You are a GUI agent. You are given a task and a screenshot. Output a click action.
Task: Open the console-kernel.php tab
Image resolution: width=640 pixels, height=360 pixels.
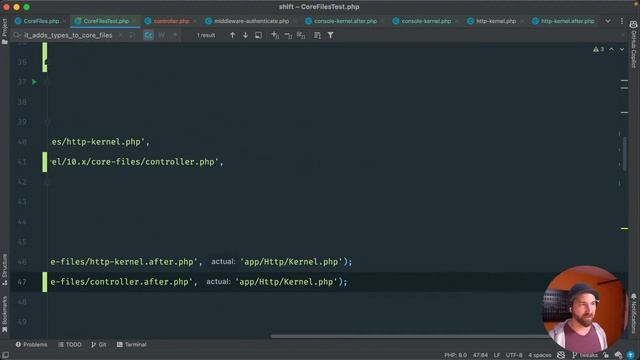pos(422,21)
